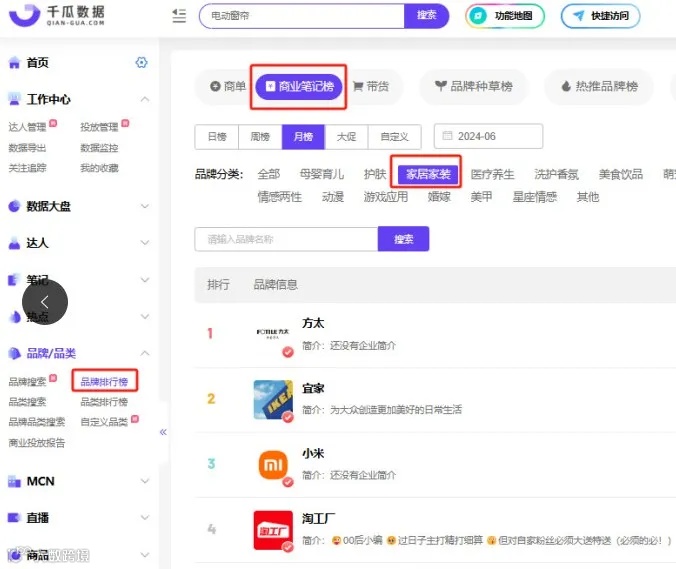Select the 周榜 period option
676x569 pixels.
pyautogui.click(x=260, y=137)
